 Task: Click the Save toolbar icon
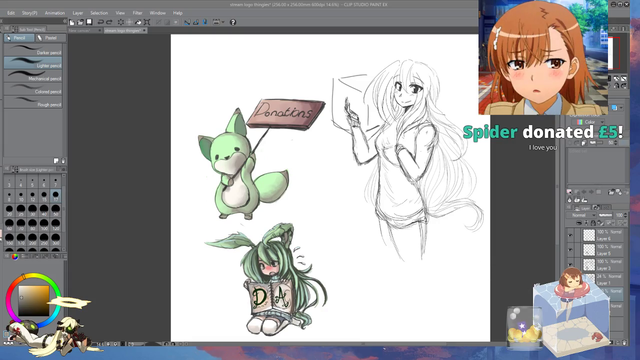(x=89, y=22)
